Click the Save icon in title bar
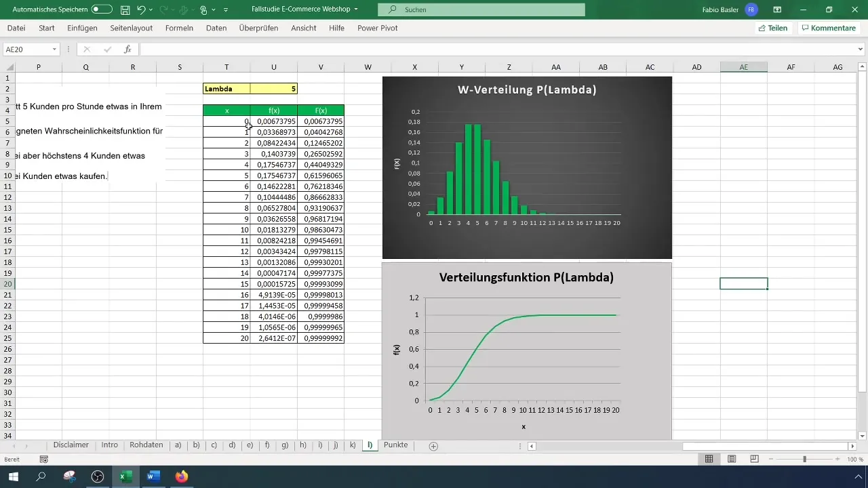 coord(125,10)
